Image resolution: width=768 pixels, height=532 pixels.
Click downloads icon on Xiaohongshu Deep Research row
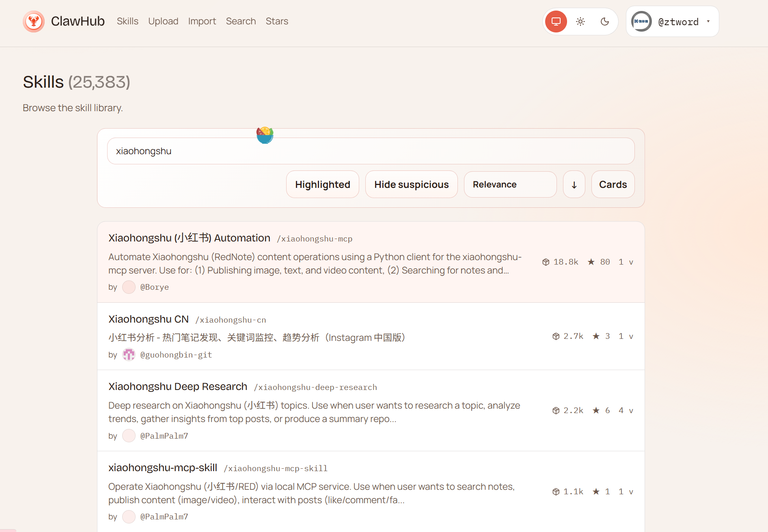(x=556, y=411)
